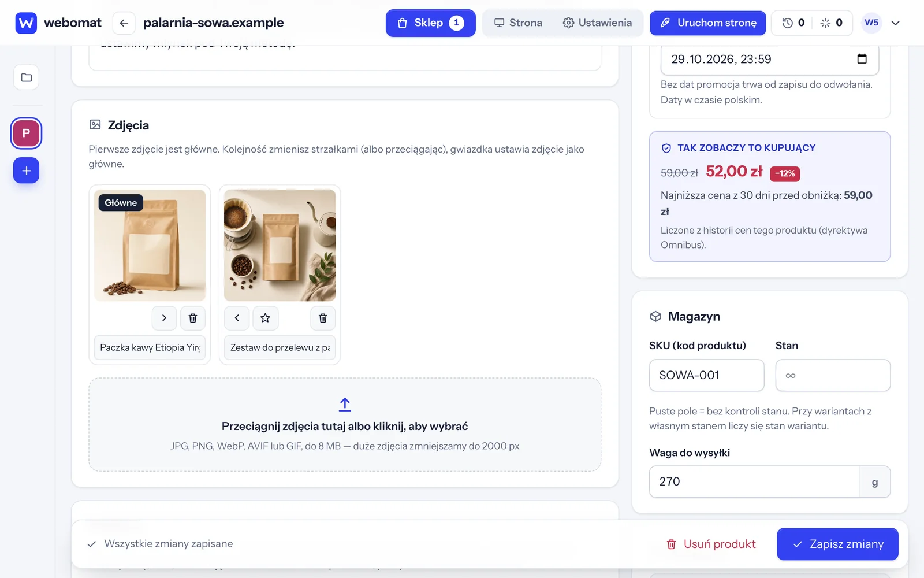Click the palarnia-sowa.example site name
Screen dimensions: 924x578
tap(214, 23)
